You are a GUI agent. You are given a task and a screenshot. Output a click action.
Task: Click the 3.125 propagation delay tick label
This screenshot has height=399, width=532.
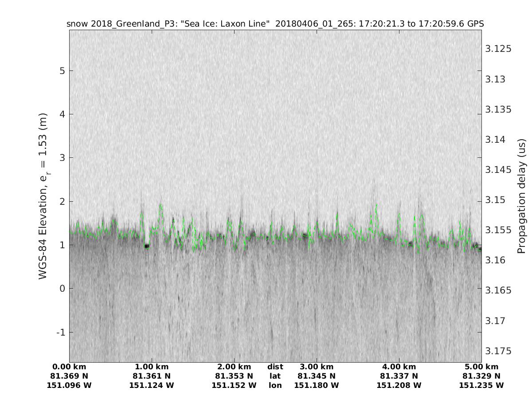point(499,49)
